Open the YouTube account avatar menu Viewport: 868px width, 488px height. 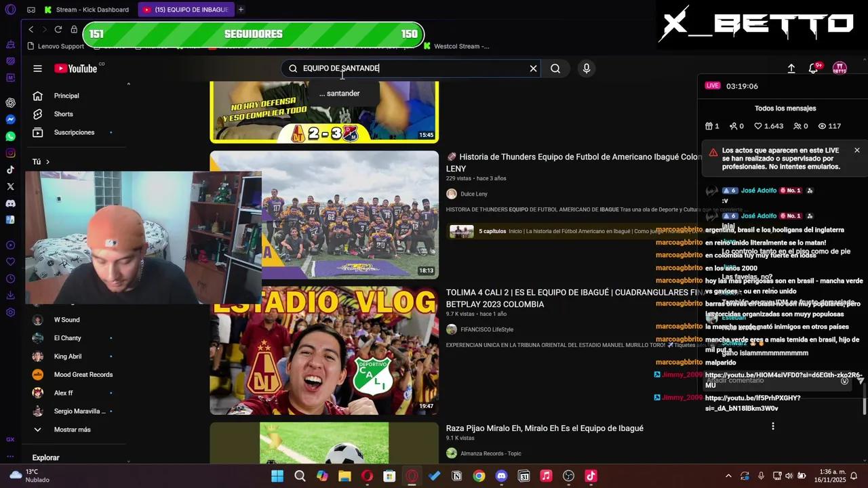pyautogui.click(x=840, y=68)
